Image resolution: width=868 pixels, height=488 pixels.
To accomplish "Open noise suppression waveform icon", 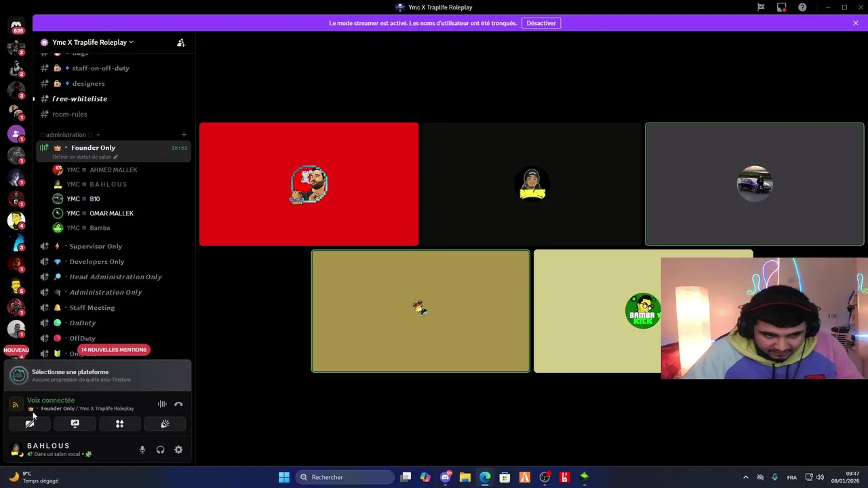I will click(162, 404).
